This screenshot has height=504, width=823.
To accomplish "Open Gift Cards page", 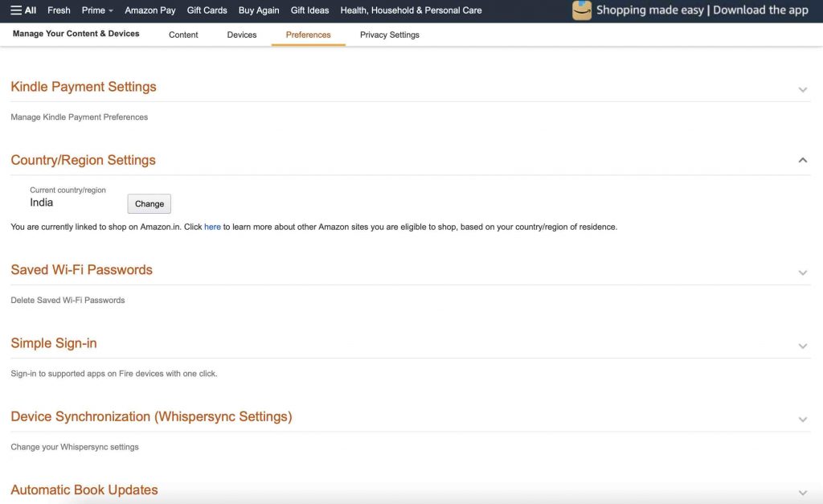I will click(x=207, y=10).
